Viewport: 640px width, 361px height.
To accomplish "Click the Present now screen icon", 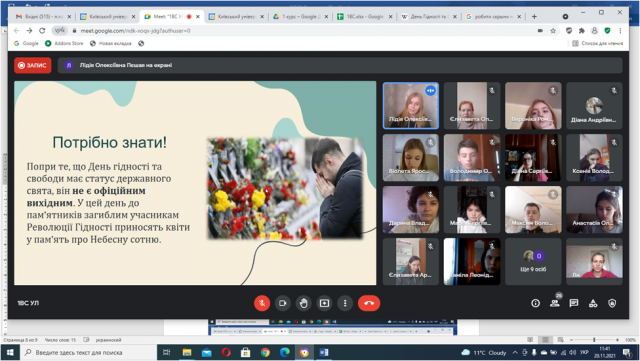I will (324, 303).
